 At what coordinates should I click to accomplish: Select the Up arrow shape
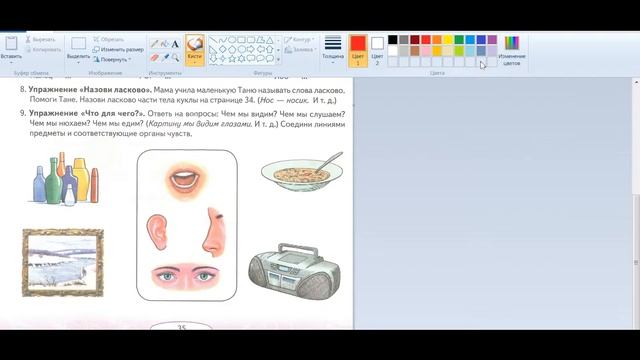pyautogui.click(x=269, y=49)
